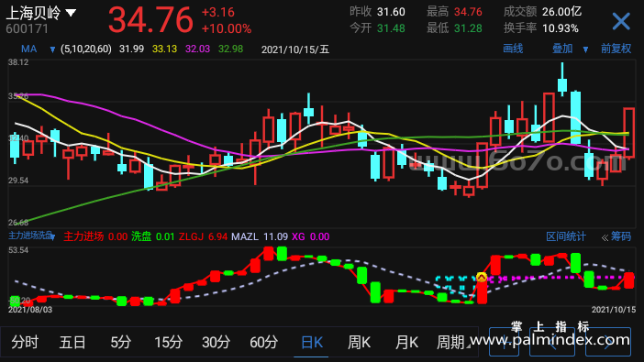644x362 pixels.
Task: Click the ZLGJ 6.94 legend
Action: tap(203, 236)
